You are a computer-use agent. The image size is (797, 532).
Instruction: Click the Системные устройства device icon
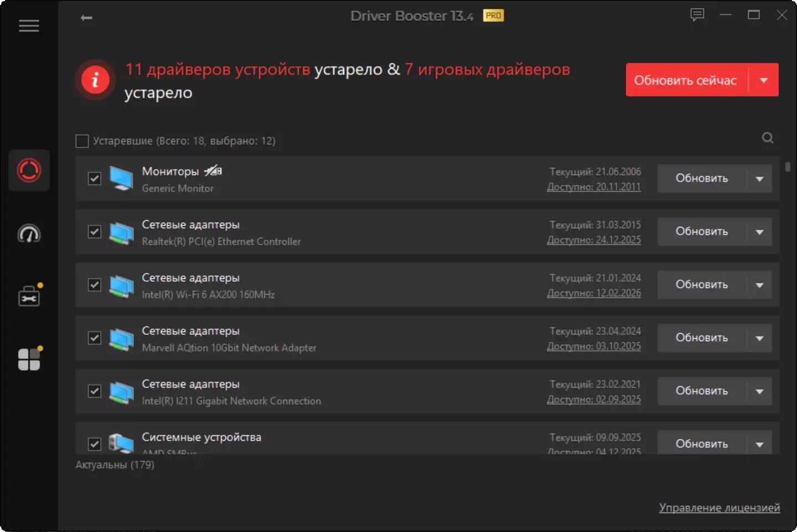(121, 443)
